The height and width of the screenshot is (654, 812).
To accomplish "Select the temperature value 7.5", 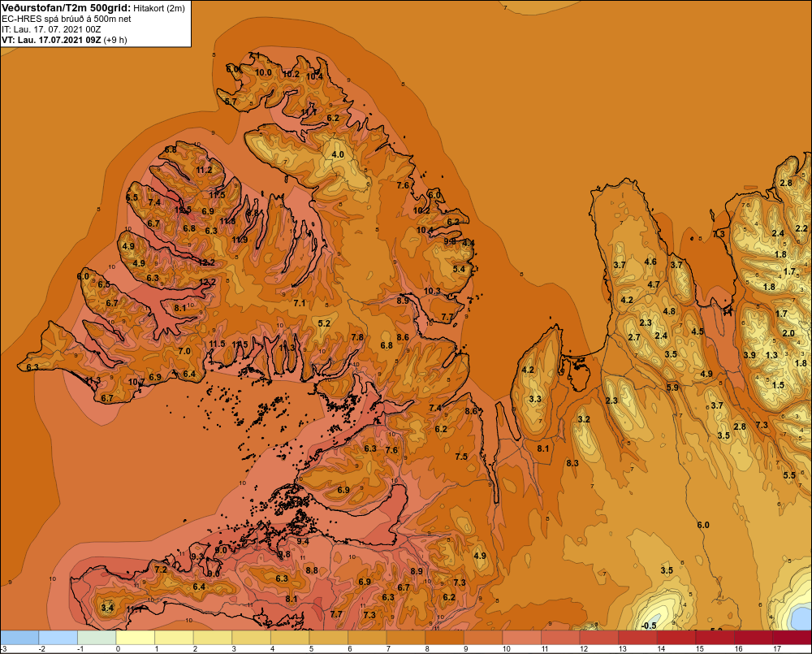I will [x=461, y=457].
